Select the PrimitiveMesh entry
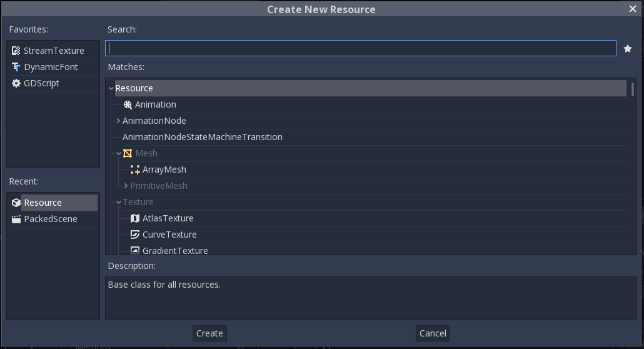644x349 pixels. point(159,186)
